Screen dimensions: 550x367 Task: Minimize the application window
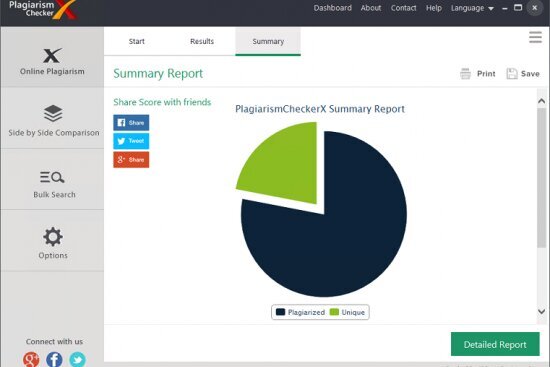click(505, 8)
